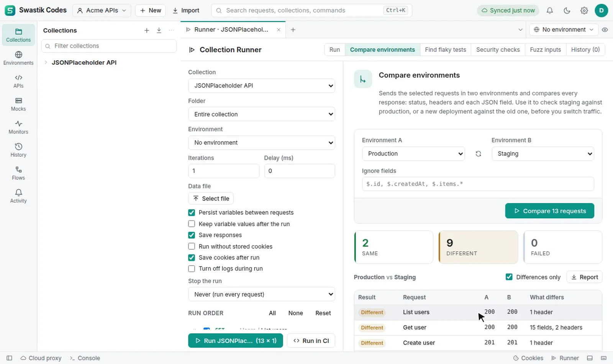Expand the JSONPlaceholder API collection

click(46, 62)
